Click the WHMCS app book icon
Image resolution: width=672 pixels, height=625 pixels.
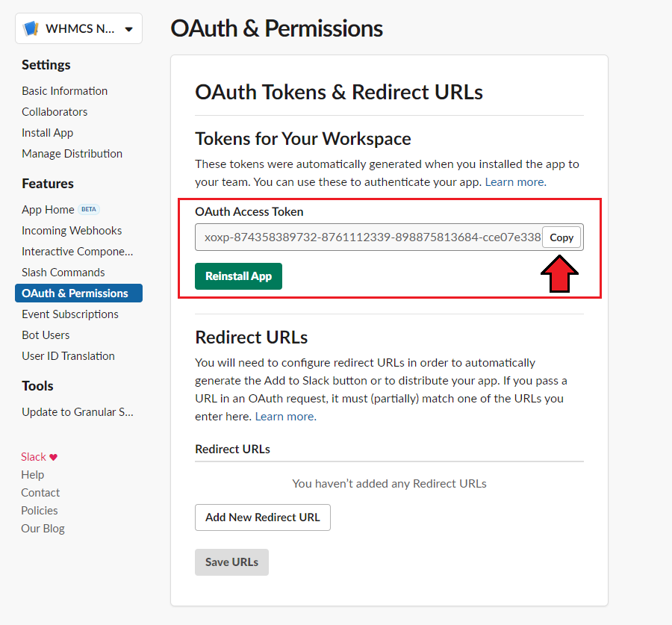tap(31, 29)
